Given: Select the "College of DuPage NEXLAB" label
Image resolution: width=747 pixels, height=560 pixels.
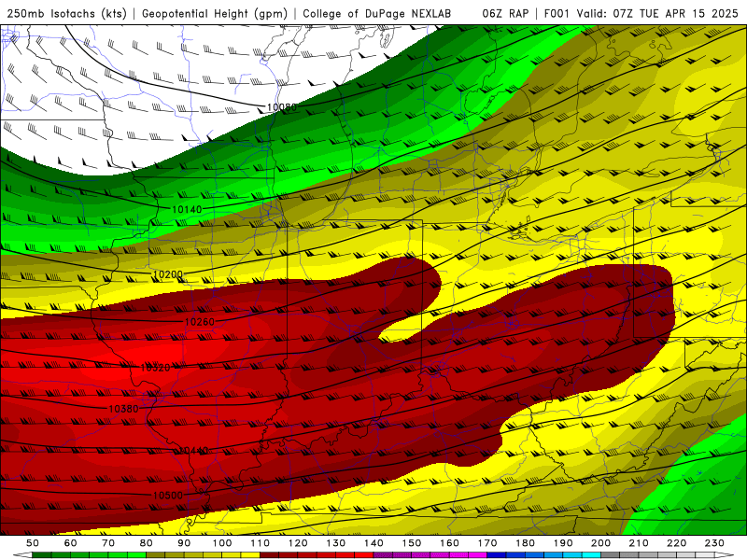Looking at the screenshot, I should (x=377, y=14).
